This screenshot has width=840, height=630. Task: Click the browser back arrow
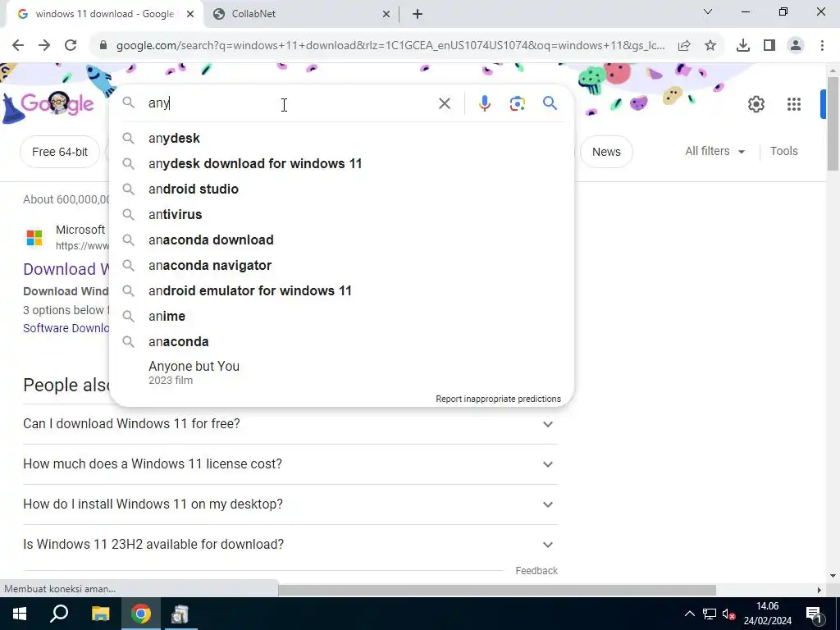18,46
